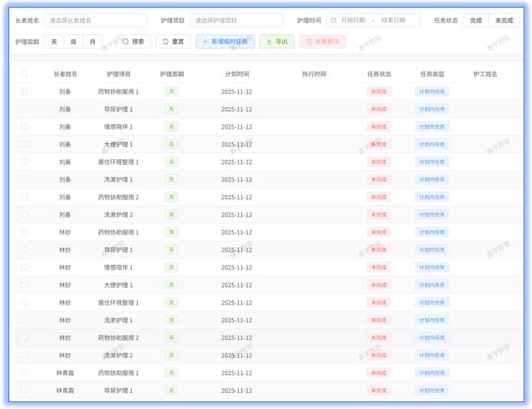Open the 长者姓名 selection dropdown

pyautogui.click(x=95, y=21)
